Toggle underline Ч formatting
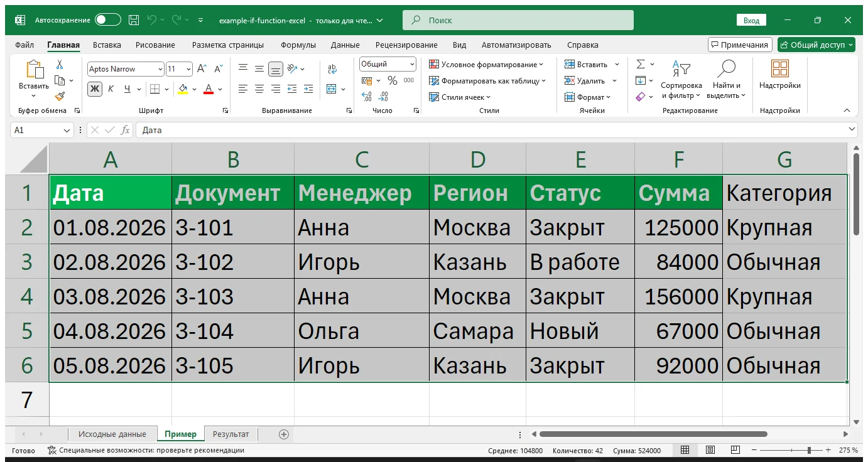868x462 pixels. 127,89
